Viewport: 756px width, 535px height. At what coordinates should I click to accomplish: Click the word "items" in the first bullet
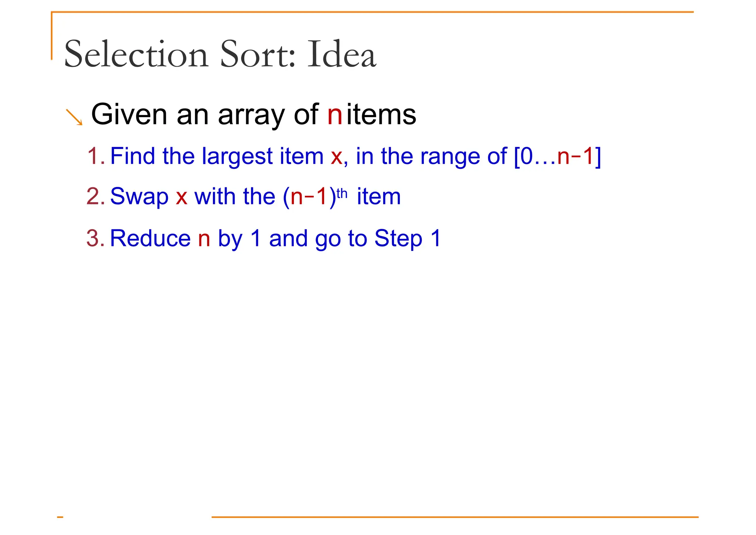pos(381,115)
